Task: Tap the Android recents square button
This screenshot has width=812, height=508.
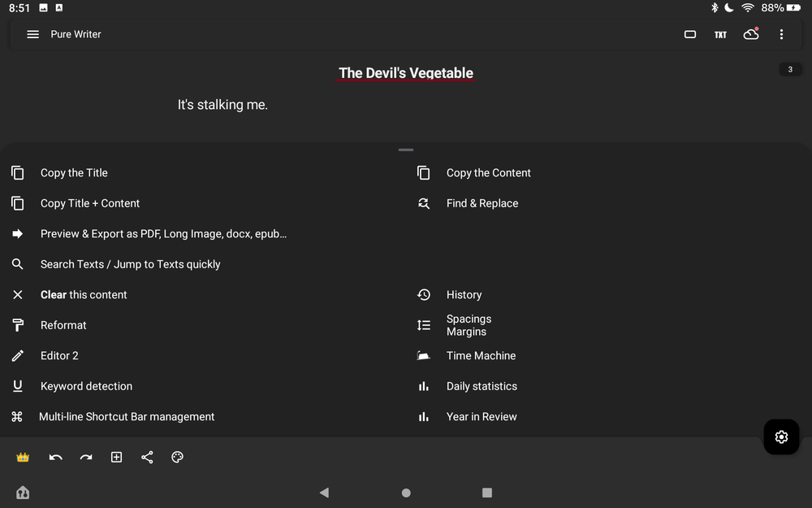Action: (487, 493)
